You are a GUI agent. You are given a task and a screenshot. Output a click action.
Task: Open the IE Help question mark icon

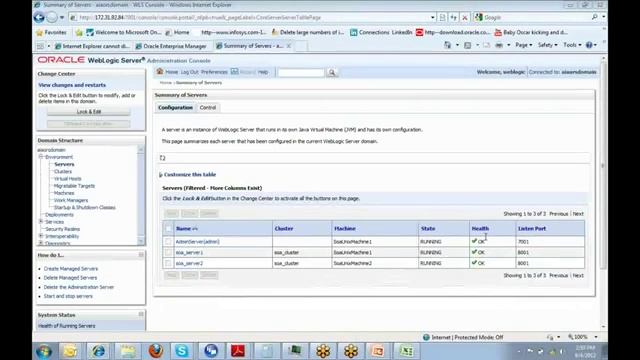pos(589,45)
